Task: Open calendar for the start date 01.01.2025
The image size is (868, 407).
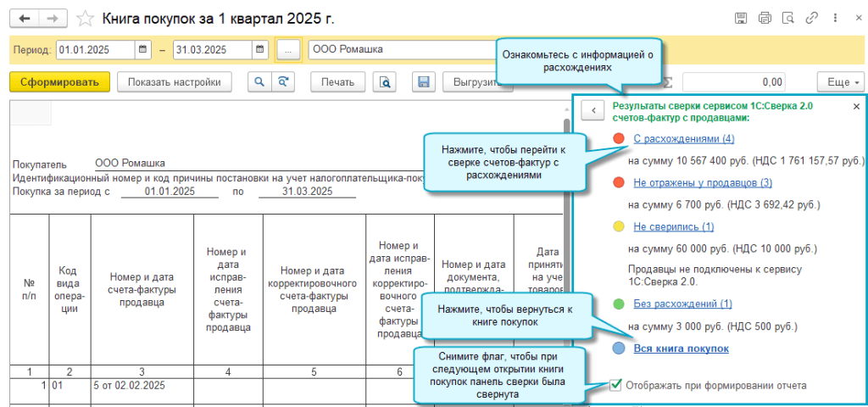Action: tap(143, 50)
